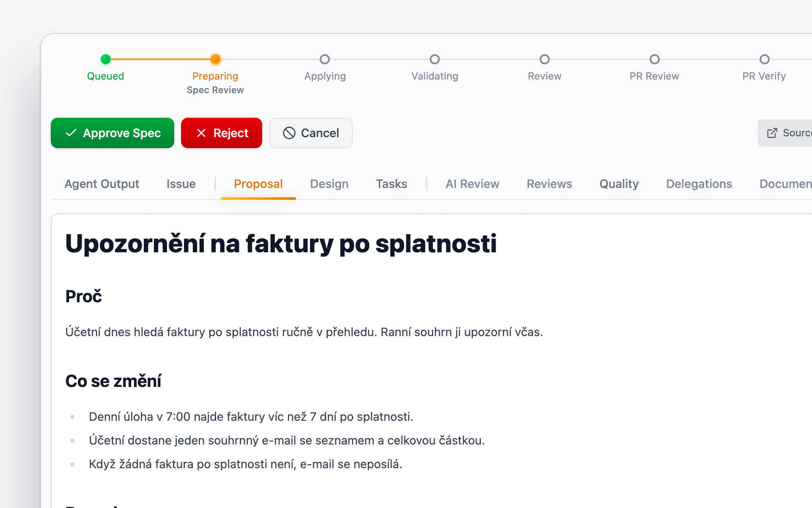812x508 pixels.
Task: Click the Validating stage label
Action: pyautogui.click(x=435, y=76)
